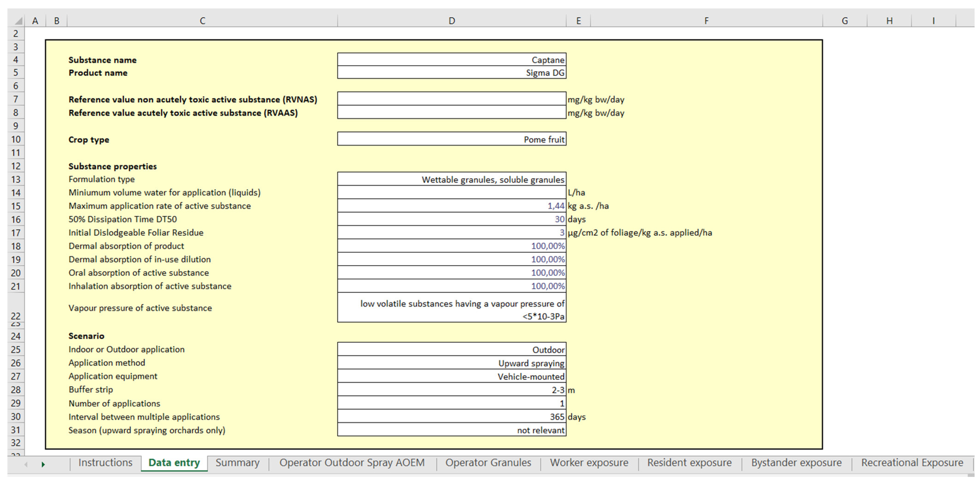
Task: Click the Substance properties heading text
Action: click(x=112, y=166)
